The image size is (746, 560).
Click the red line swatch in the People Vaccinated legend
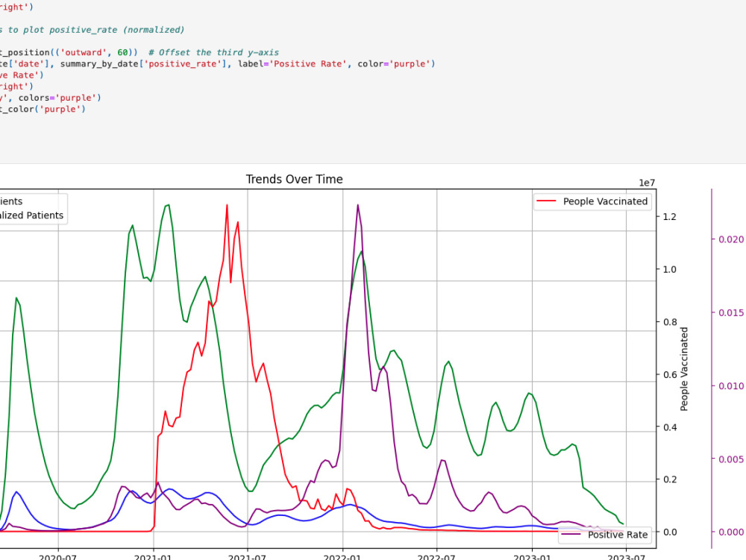tap(546, 201)
